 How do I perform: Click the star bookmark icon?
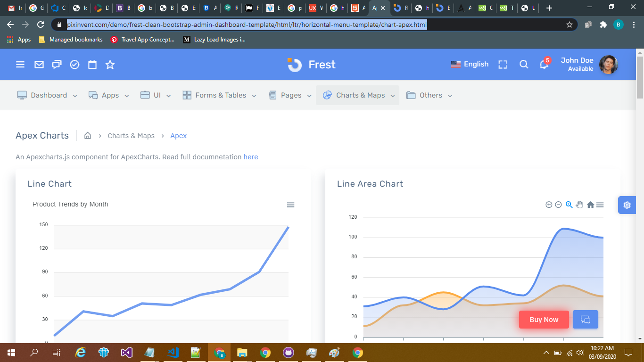pyautogui.click(x=110, y=65)
